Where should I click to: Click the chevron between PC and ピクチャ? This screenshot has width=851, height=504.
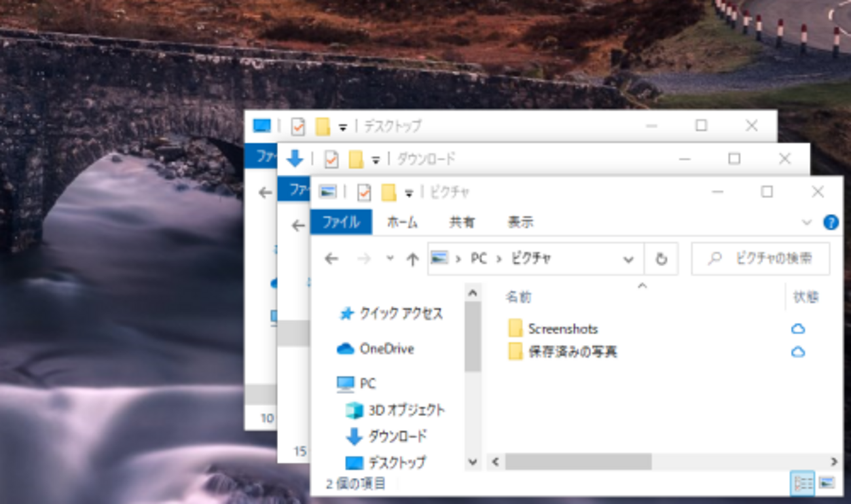click(x=499, y=259)
